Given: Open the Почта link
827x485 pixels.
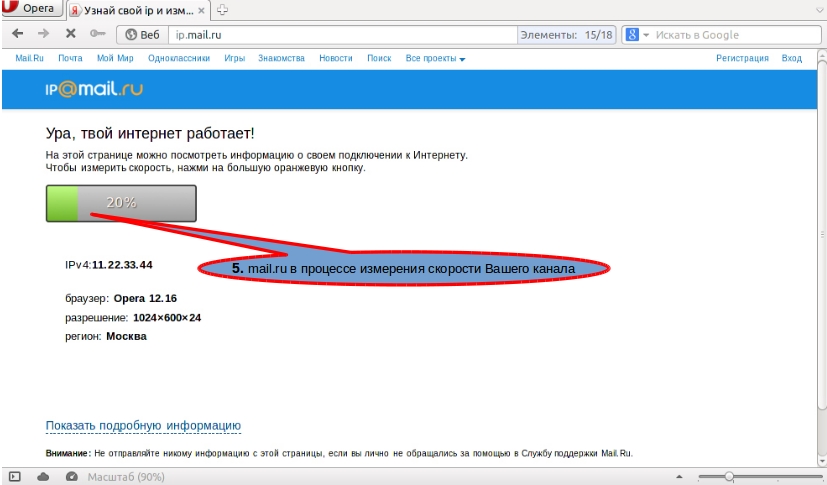Looking at the screenshot, I should point(70,58).
